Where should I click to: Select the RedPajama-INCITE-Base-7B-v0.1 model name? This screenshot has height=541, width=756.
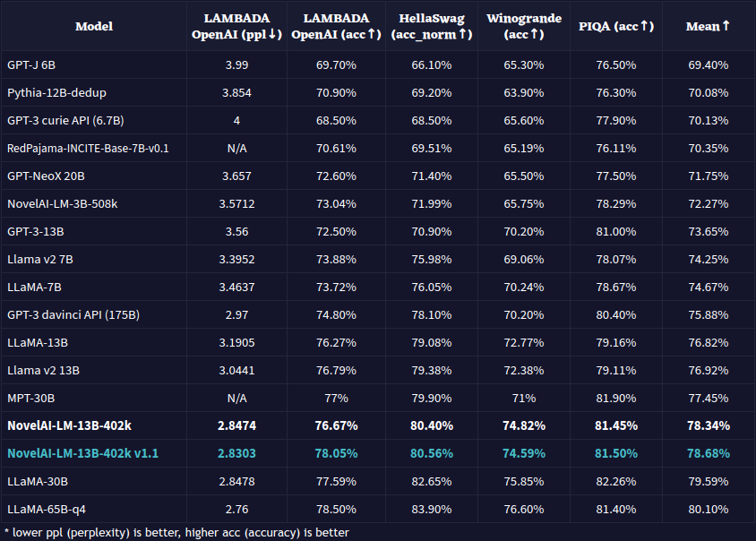click(89, 148)
